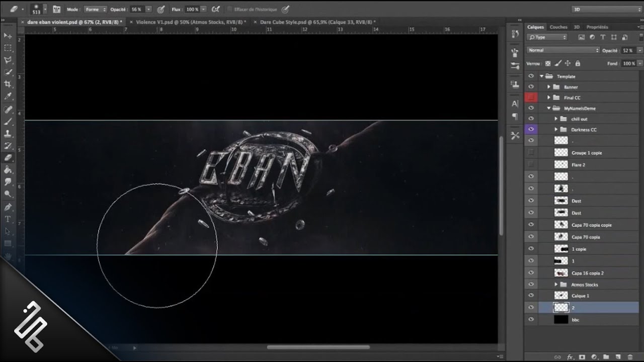Open the brush panel toggle icon
The width and height of the screenshot is (644, 362).
click(x=57, y=9)
